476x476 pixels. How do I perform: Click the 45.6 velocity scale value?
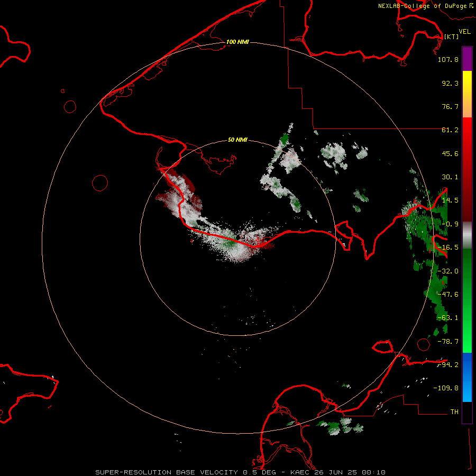pos(450,153)
